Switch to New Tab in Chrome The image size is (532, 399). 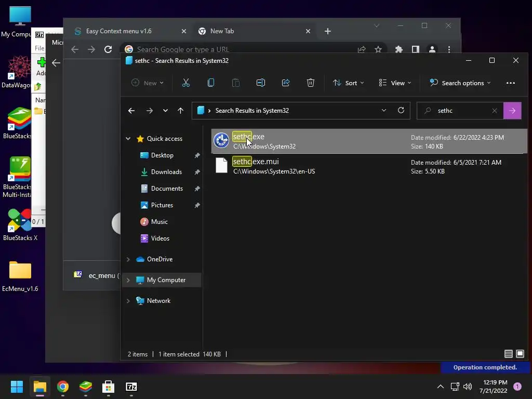point(255,31)
